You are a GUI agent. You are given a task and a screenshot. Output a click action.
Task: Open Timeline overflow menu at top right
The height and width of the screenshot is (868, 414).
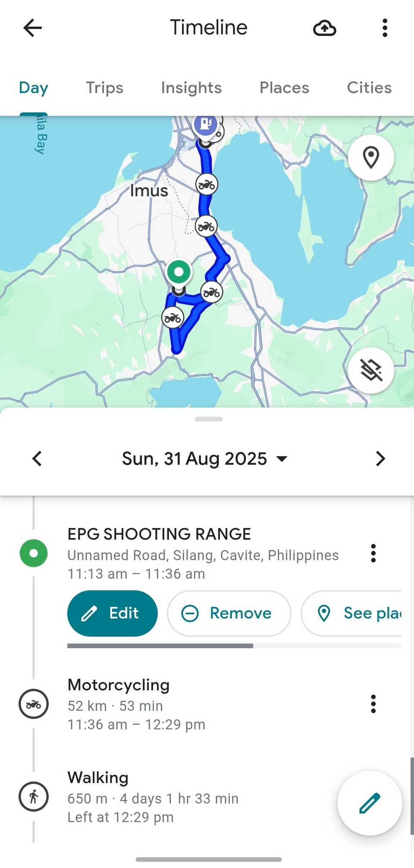(x=385, y=28)
